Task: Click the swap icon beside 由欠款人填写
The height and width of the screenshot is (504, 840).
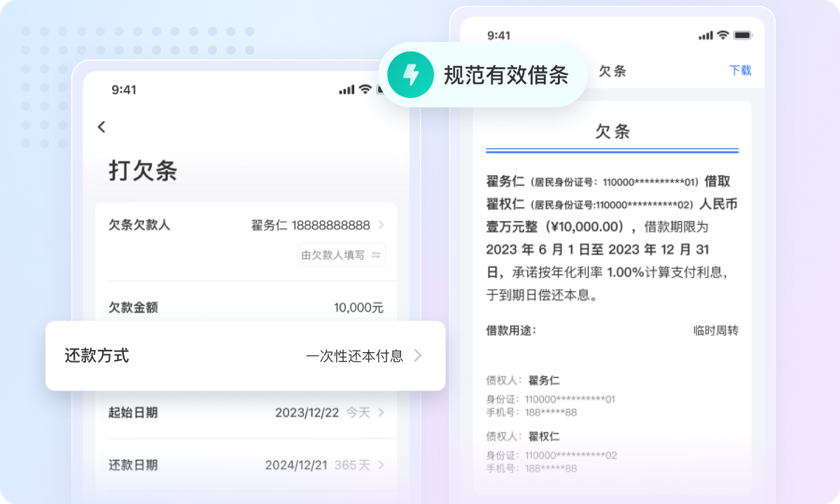Action: click(376, 255)
